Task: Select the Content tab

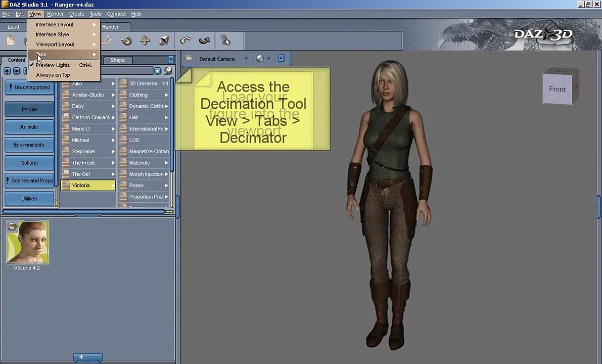Action: pyautogui.click(x=16, y=60)
